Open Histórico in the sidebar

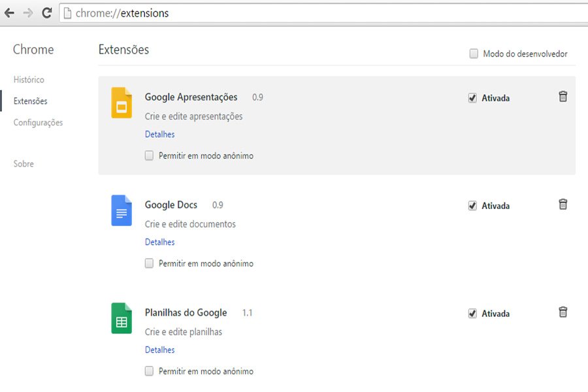29,80
